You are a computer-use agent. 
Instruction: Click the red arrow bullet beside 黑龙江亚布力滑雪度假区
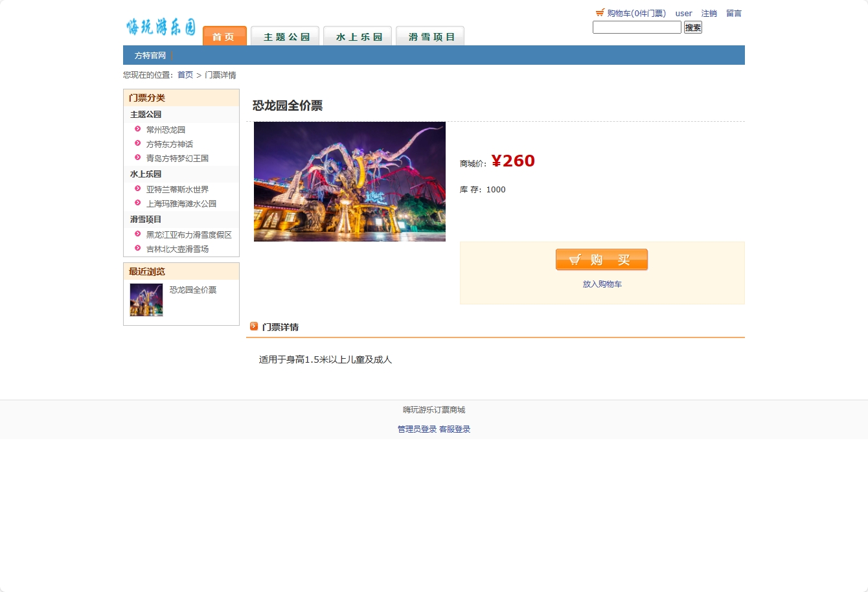point(137,234)
